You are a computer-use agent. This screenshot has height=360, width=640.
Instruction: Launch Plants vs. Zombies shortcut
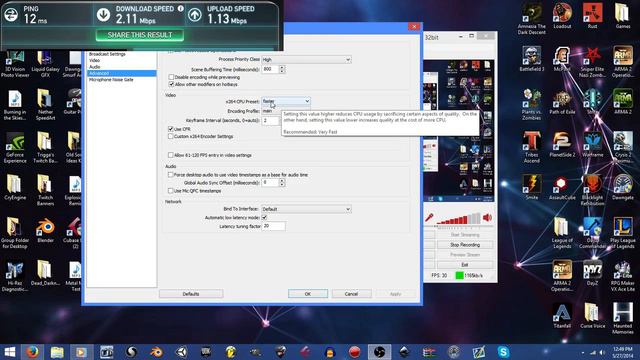point(531,104)
